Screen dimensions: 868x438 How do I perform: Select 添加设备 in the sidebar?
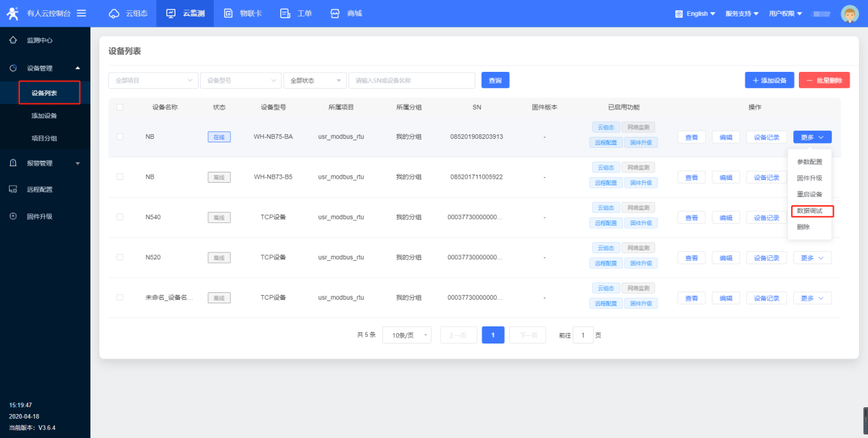point(44,116)
